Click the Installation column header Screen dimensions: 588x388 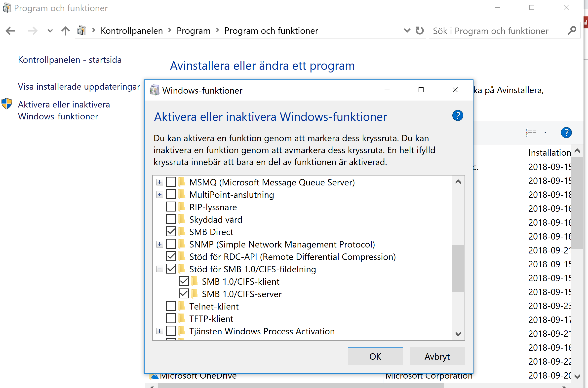click(550, 152)
